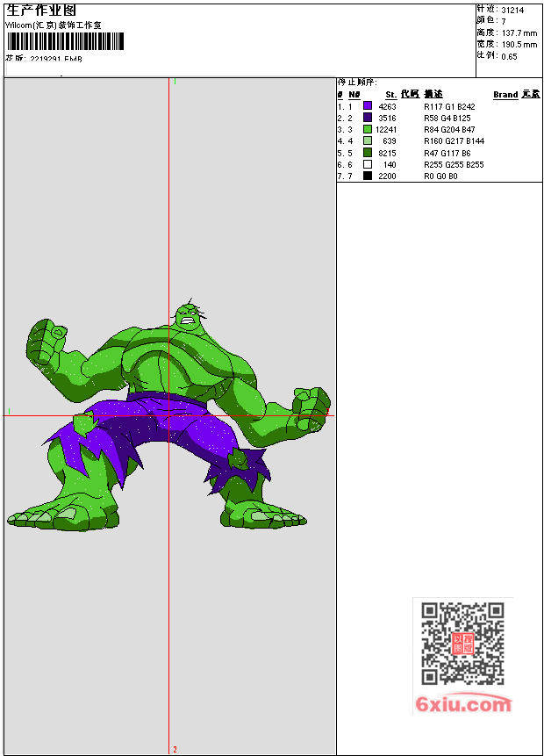544x756 pixels.
Task: Select the file name '2219291.EMB'
Action: click(56, 59)
